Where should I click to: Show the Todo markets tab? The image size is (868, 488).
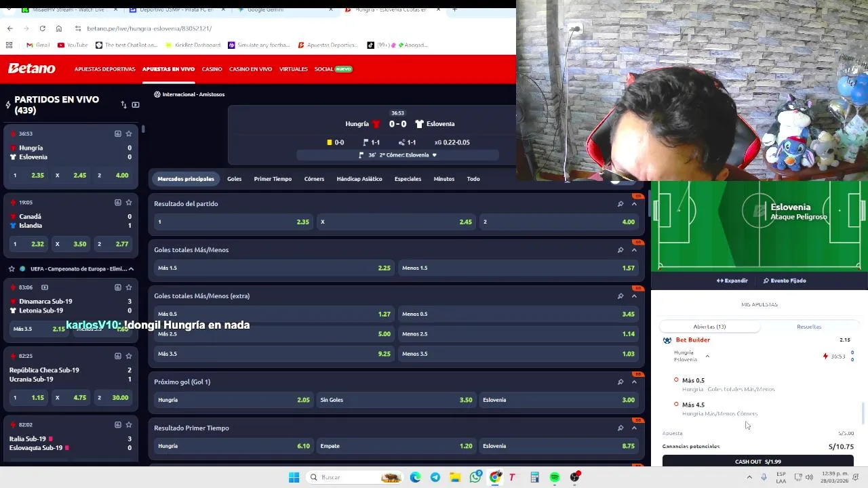pyautogui.click(x=473, y=179)
